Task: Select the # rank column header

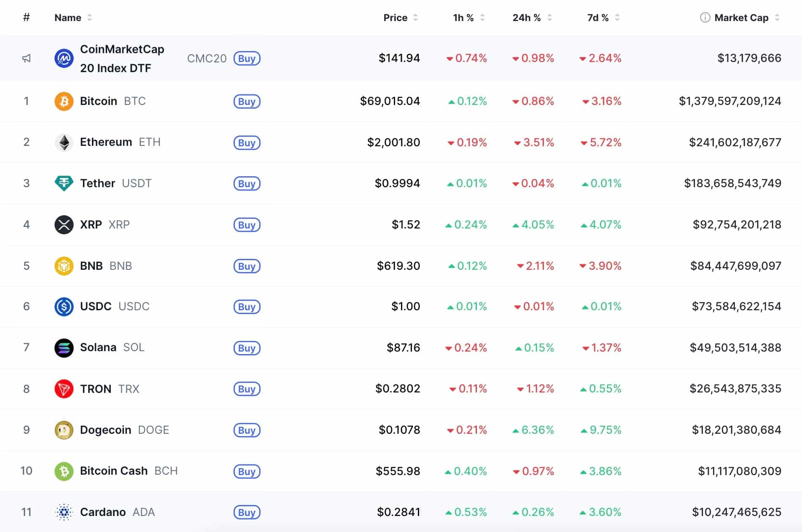Action: tap(27, 17)
